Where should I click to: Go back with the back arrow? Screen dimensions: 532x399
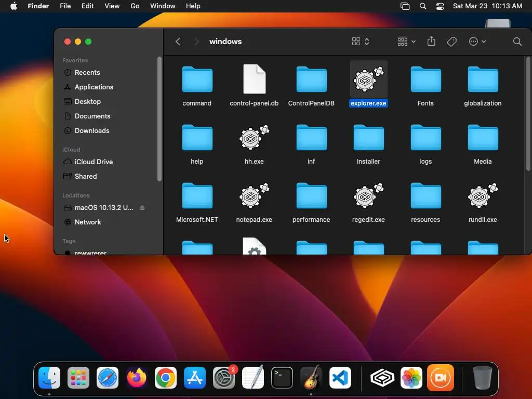[x=178, y=42]
